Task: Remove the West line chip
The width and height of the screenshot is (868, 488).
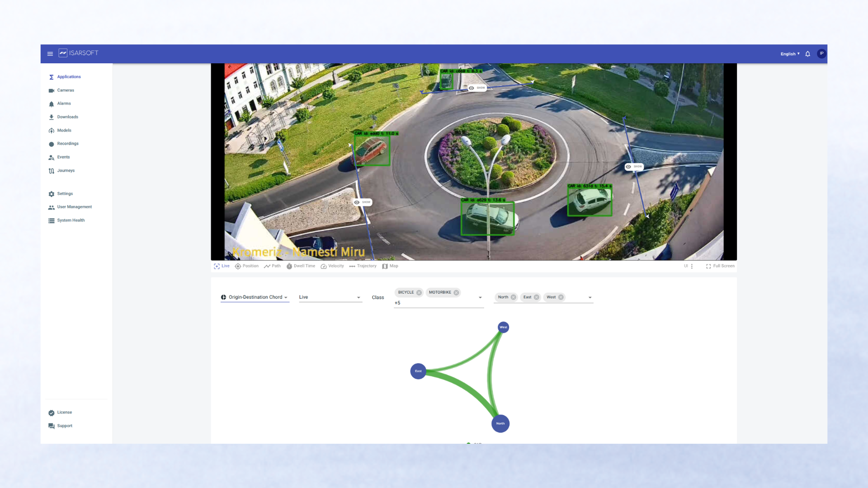Action: (561, 297)
